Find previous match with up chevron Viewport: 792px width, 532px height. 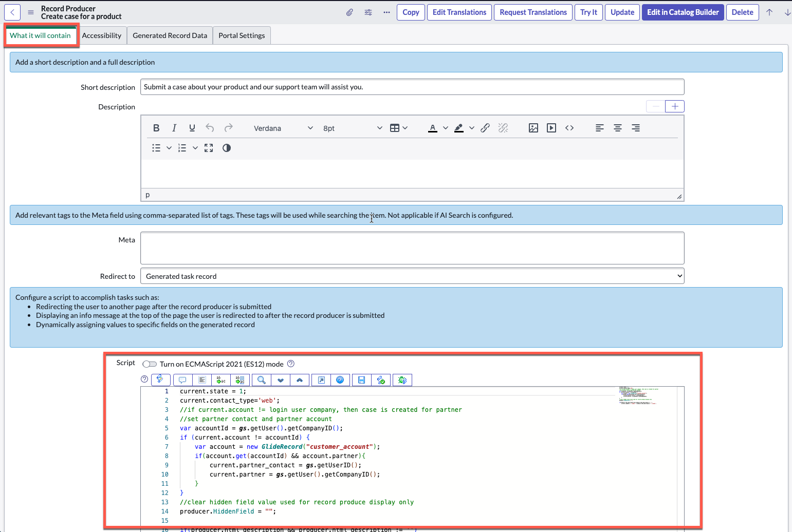pos(300,380)
